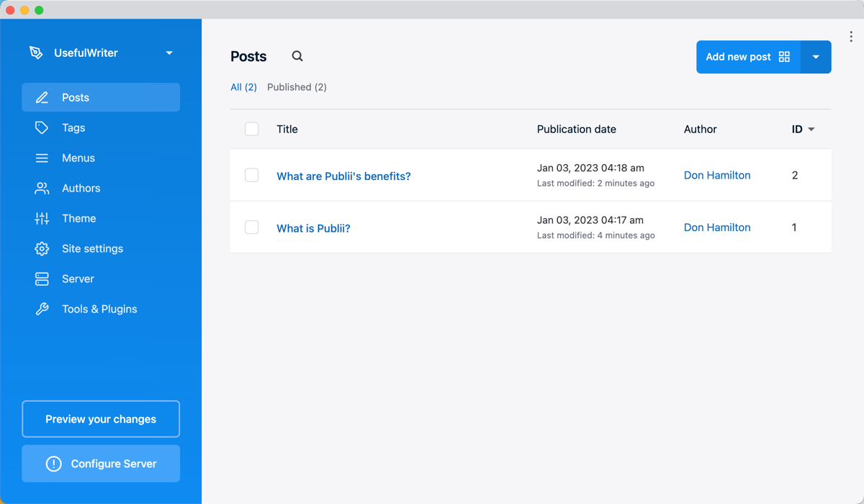Click the Tags label icon in sidebar

pos(42,127)
